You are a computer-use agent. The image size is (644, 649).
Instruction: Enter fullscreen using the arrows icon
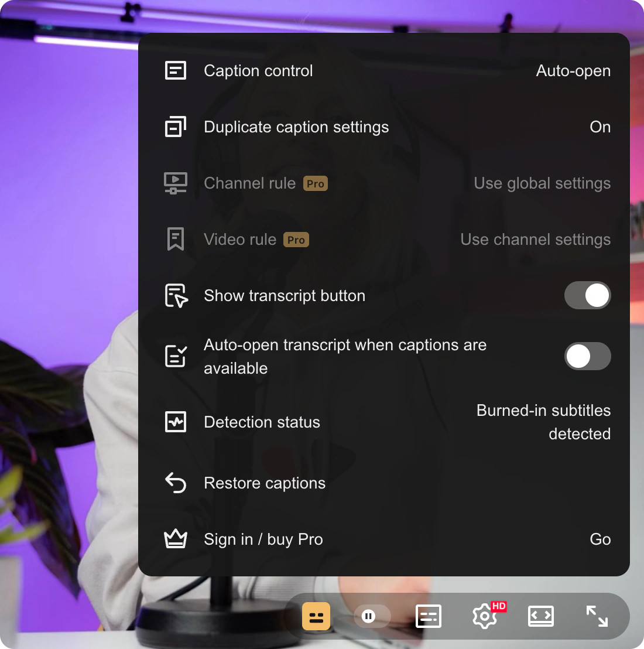pos(597,616)
